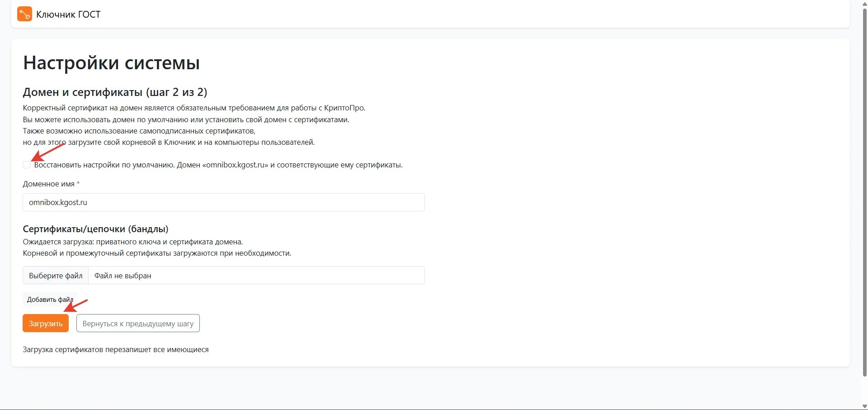Viewport: 868px width, 410px height.
Task: Focus the domain name field with omnibox.kgost.ru
Action: coord(223,202)
